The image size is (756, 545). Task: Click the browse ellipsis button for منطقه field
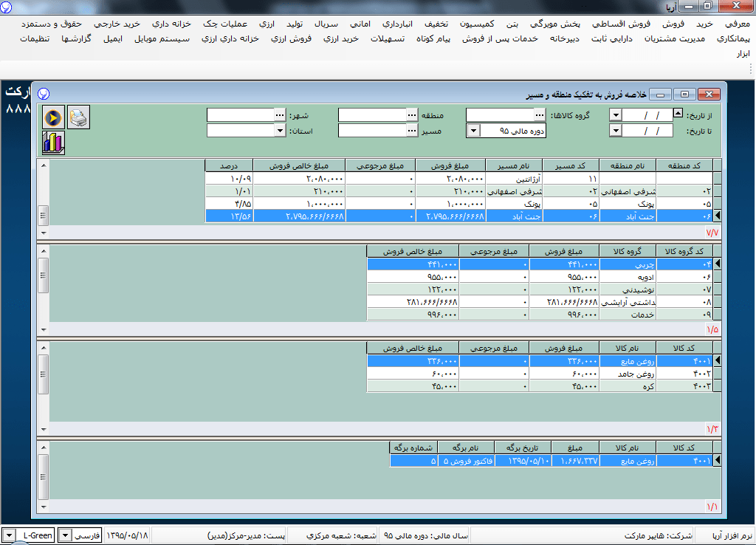(411, 115)
